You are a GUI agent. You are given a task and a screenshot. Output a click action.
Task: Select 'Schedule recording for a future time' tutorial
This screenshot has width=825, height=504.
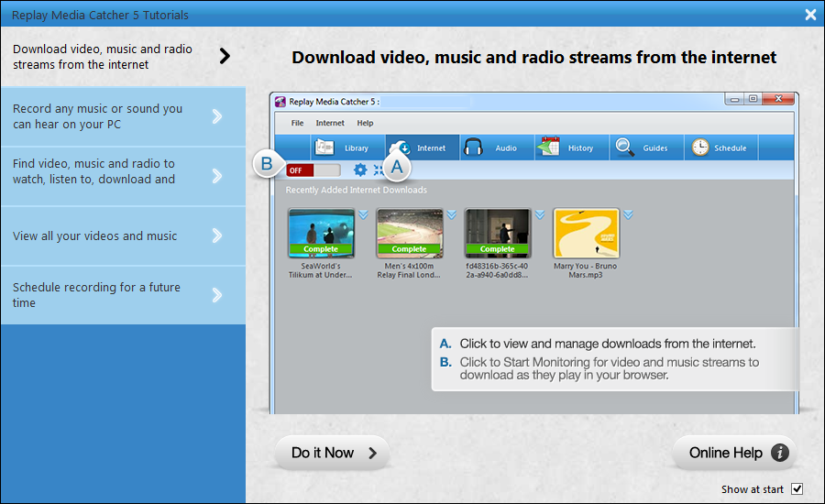[123, 295]
